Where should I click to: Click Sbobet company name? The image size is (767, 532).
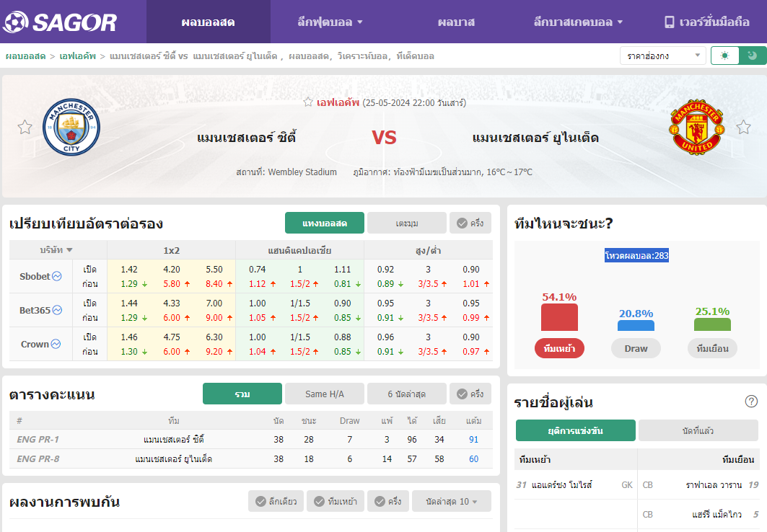pyautogui.click(x=35, y=276)
